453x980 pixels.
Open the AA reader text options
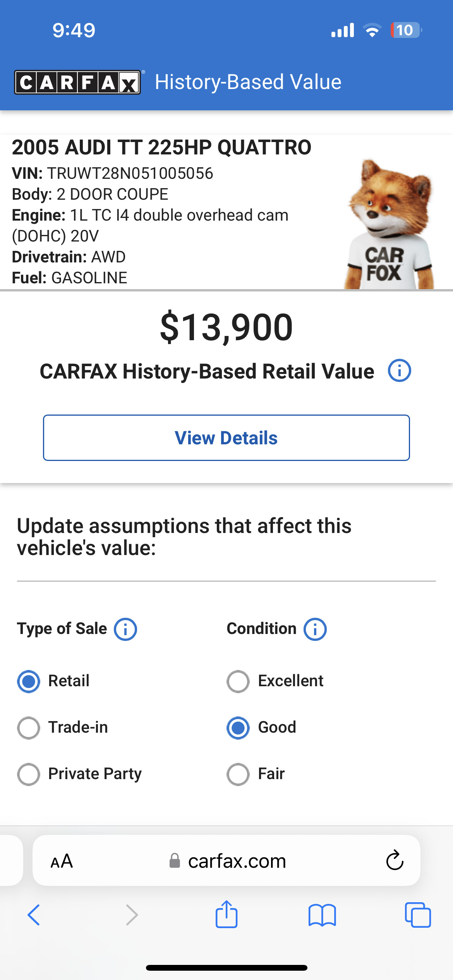[62, 861]
